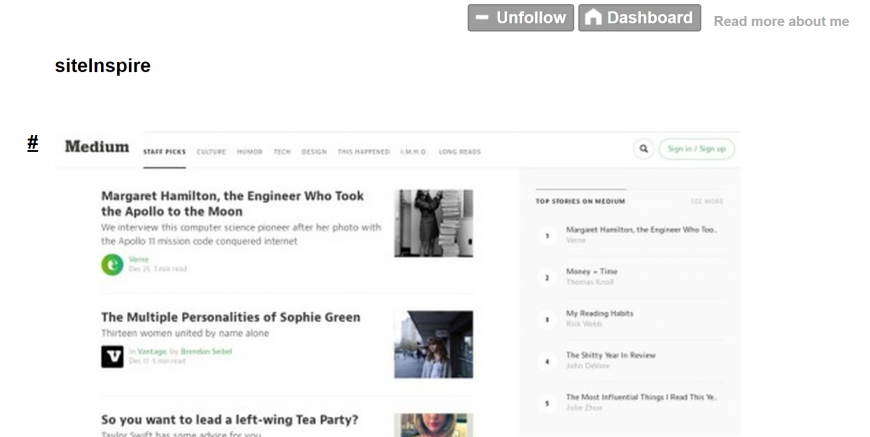
Task: Click the search magnifier icon
Action: click(x=644, y=149)
